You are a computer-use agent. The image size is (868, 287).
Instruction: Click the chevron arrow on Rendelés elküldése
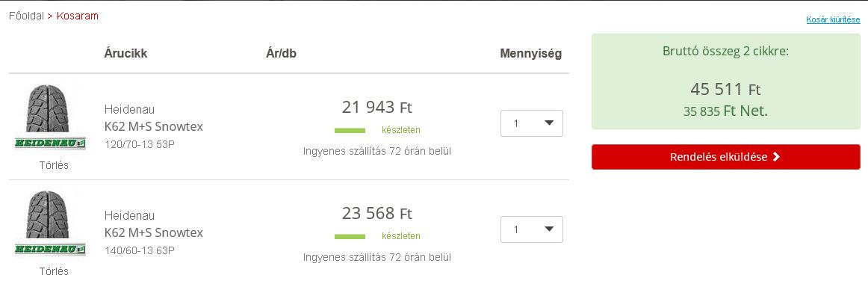point(776,157)
